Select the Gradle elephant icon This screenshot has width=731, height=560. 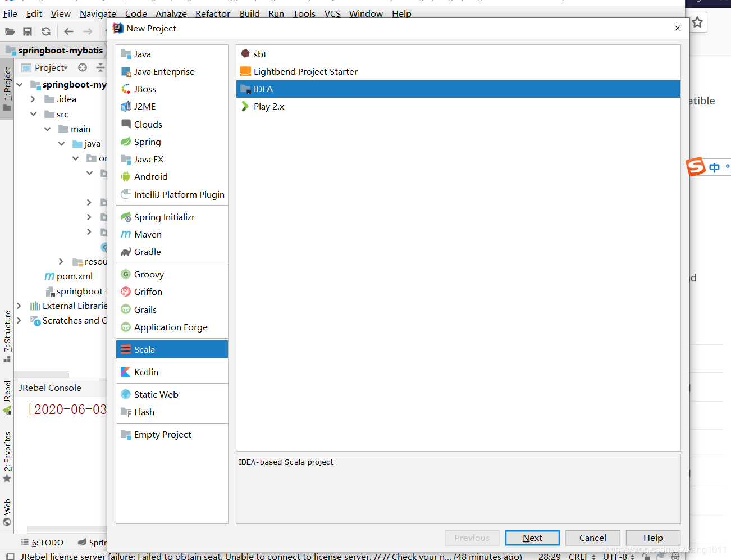point(126,252)
